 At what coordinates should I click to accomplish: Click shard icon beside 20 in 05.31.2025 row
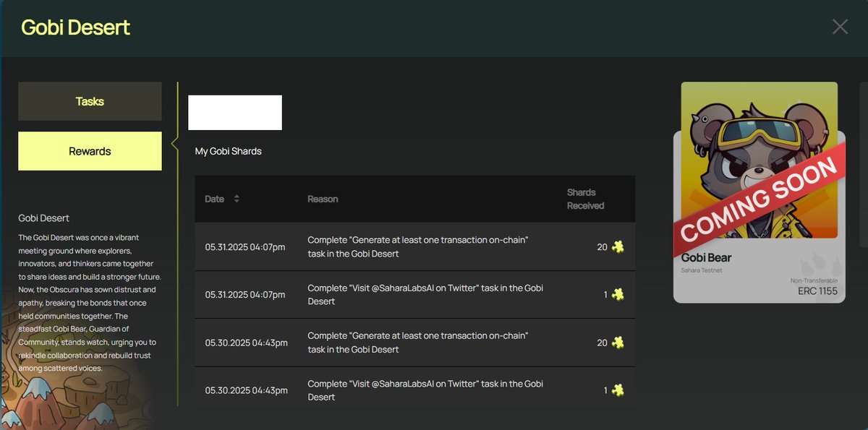(617, 246)
